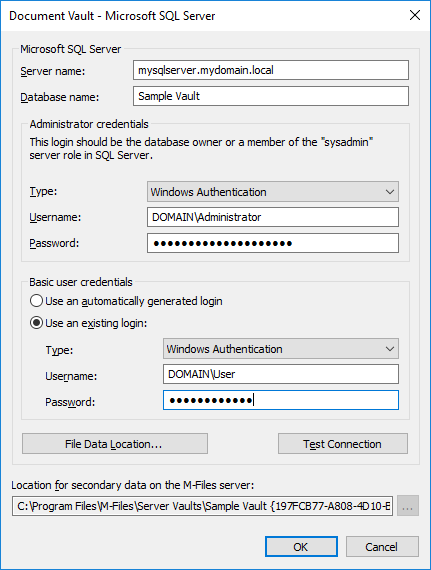Open the basic user Type dropdown
The height and width of the screenshot is (570, 431).
pyautogui.click(x=281, y=349)
